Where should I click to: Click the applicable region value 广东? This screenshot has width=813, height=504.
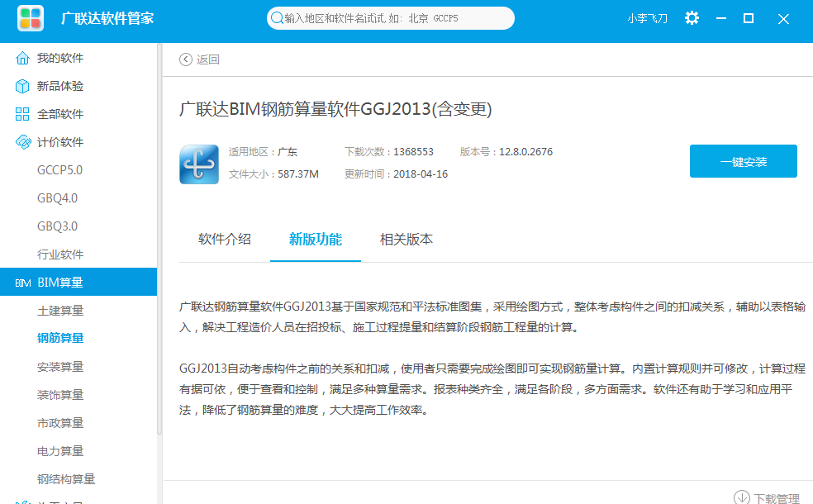pyautogui.click(x=288, y=152)
